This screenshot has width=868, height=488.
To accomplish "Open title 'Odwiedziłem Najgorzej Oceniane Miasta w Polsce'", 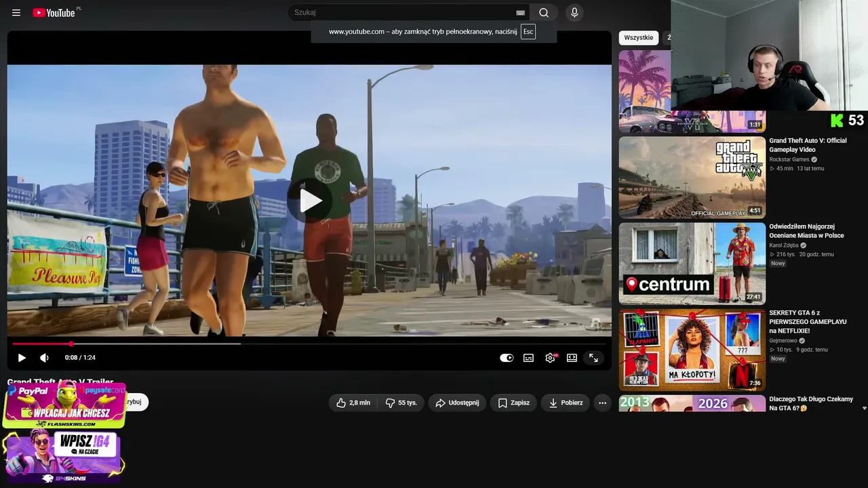I will click(x=806, y=231).
